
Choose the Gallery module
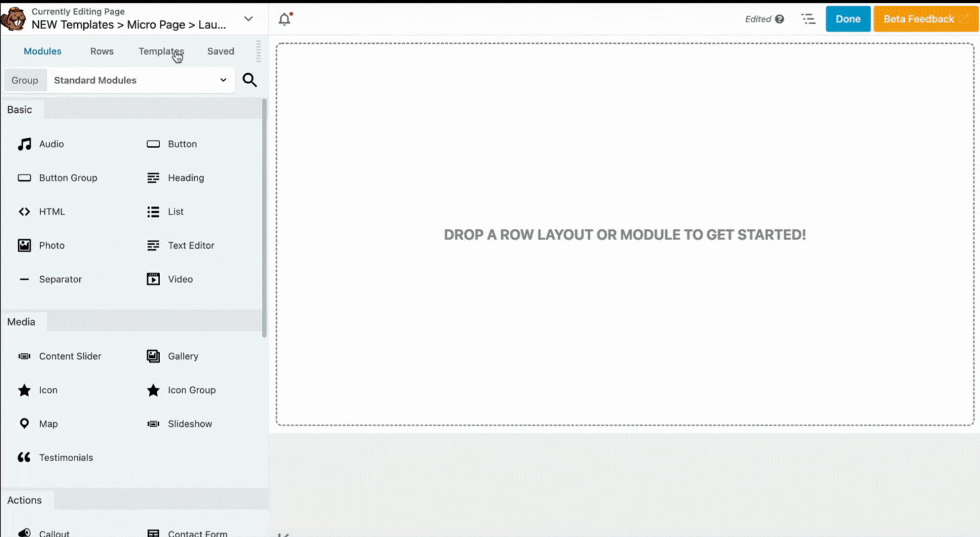click(x=152, y=356)
